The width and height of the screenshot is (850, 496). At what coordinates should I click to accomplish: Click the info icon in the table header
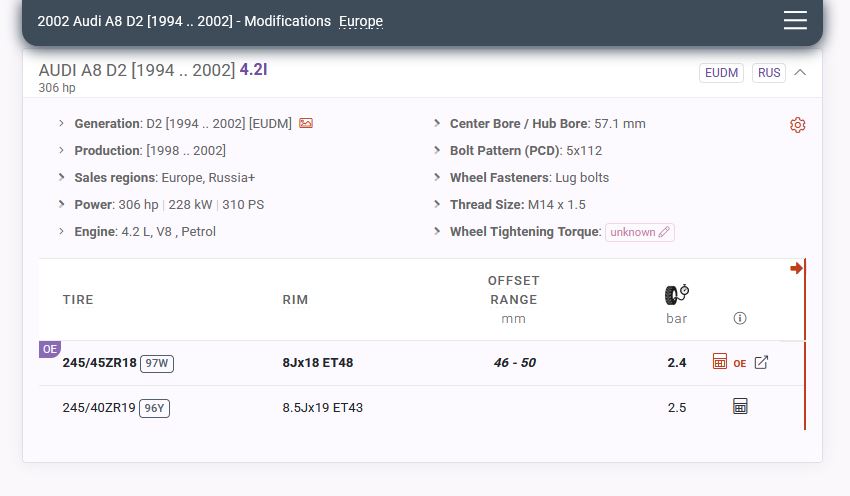(740, 318)
